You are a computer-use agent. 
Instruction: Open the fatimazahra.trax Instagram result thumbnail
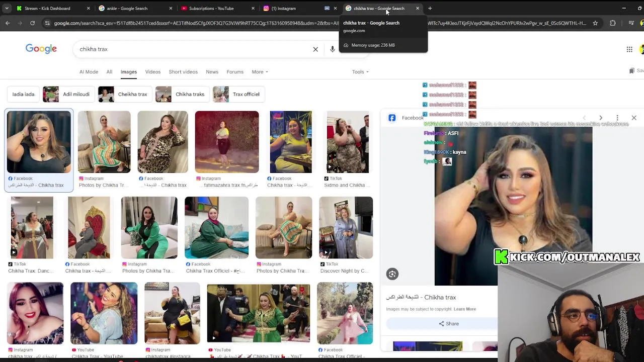227,142
